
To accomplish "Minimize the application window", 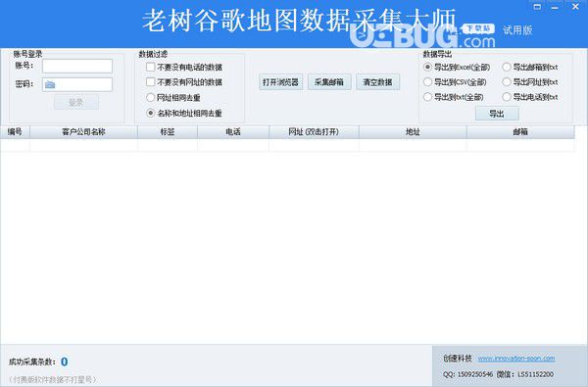I will (555, 7).
